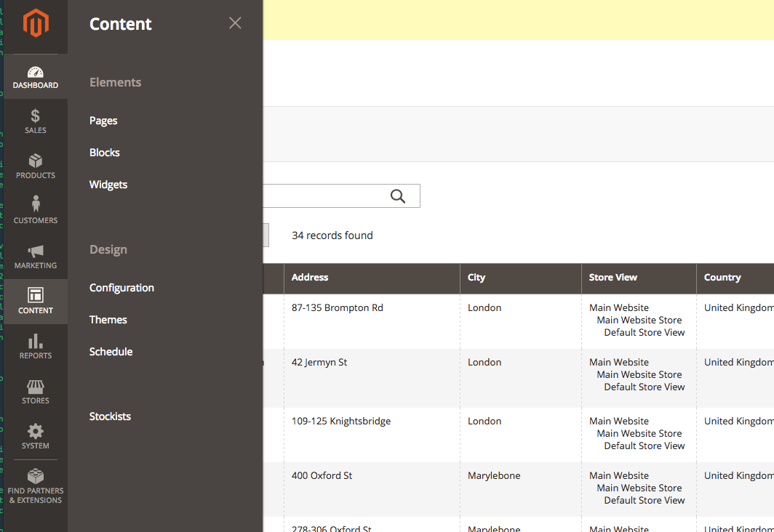Close the Content submenu panel
This screenshot has height=532, width=774.
pos(235,23)
